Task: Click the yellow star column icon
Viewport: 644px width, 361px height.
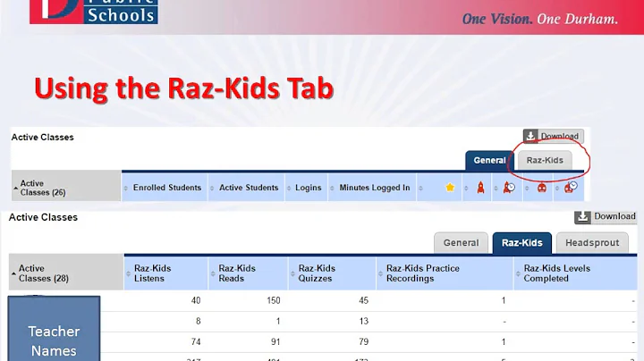Action: pyautogui.click(x=450, y=188)
